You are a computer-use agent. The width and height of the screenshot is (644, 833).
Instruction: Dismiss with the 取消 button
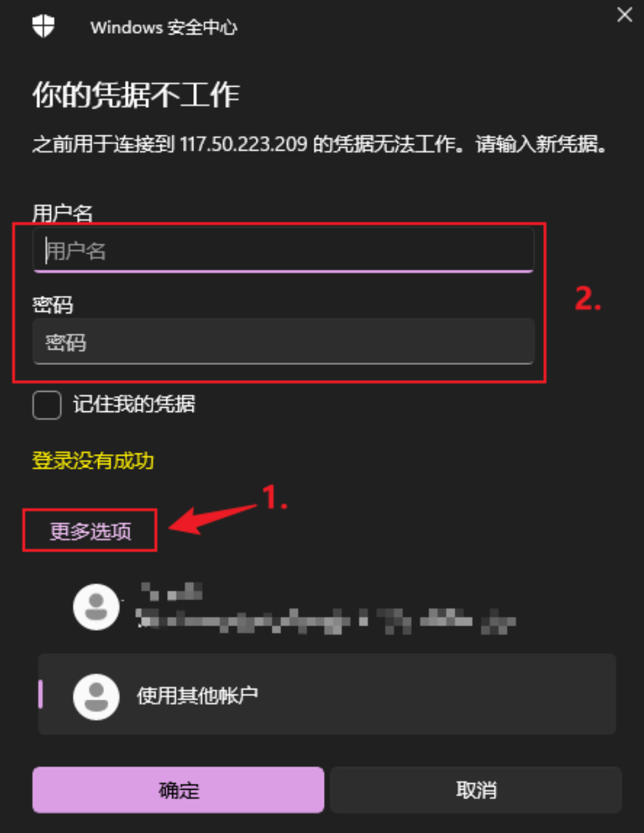click(476, 790)
